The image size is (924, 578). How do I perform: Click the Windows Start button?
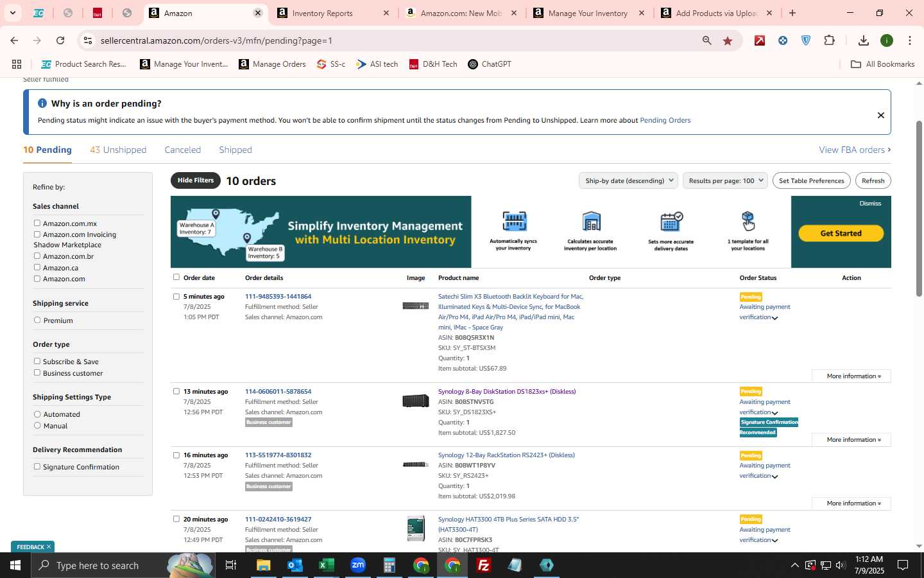tap(15, 565)
